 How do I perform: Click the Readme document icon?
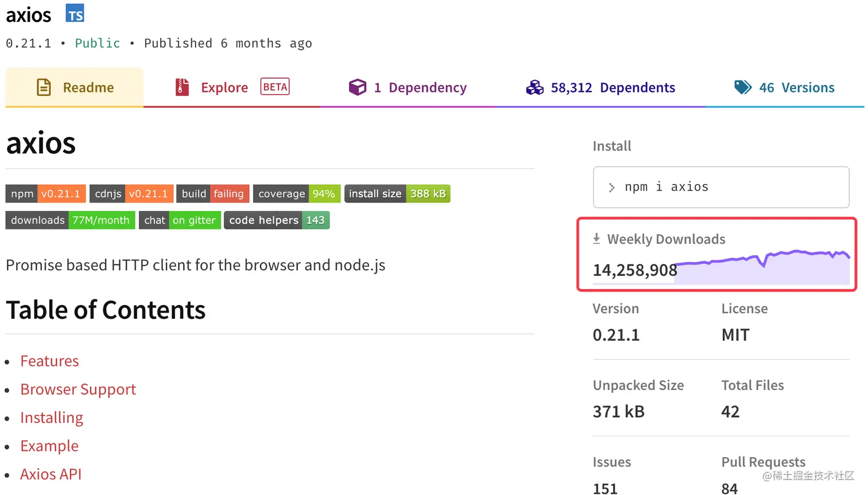tap(44, 87)
